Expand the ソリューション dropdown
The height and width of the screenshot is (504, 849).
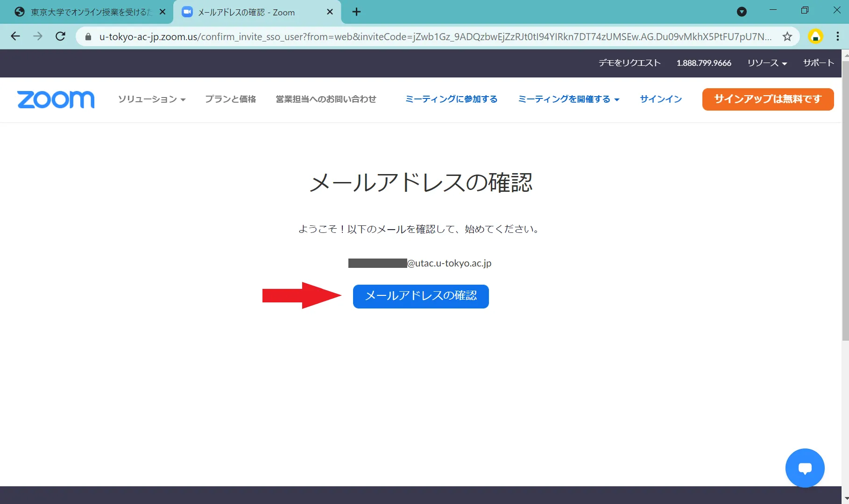[x=152, y=99]
